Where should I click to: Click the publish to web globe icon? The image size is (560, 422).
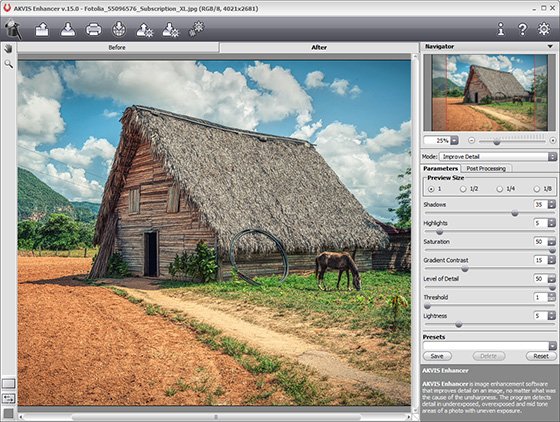[119, 29]
